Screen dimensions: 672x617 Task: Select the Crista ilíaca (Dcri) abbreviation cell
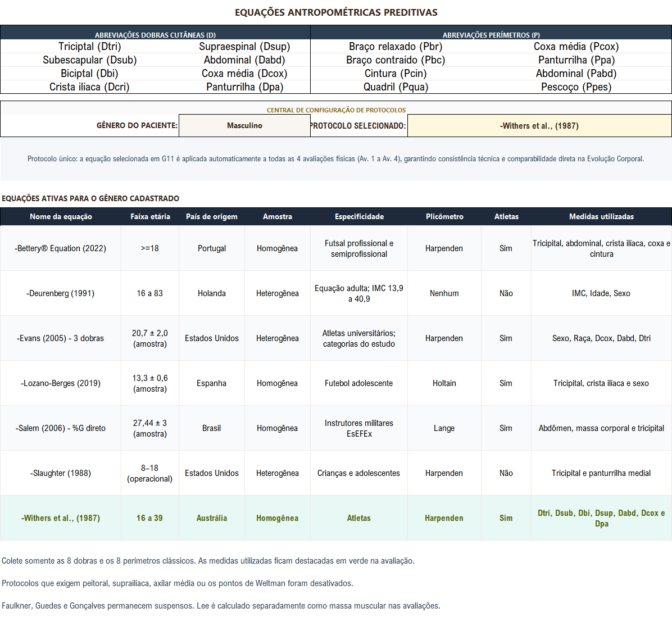89,87
